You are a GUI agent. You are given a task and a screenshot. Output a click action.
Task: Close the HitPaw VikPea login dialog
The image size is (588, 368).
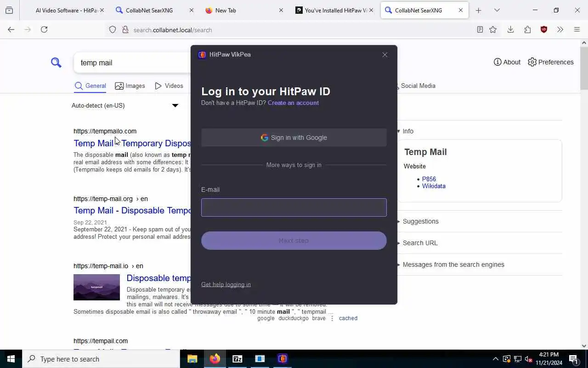[x=385, y=55]
